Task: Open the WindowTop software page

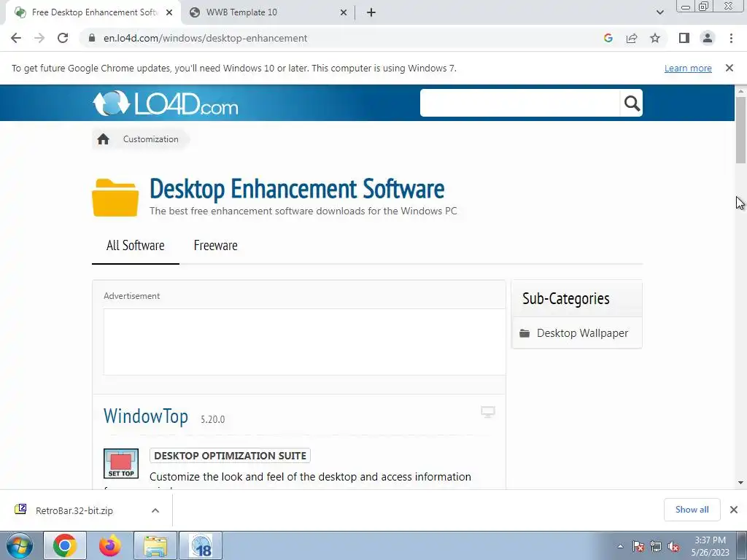Action: click(146, 416)
